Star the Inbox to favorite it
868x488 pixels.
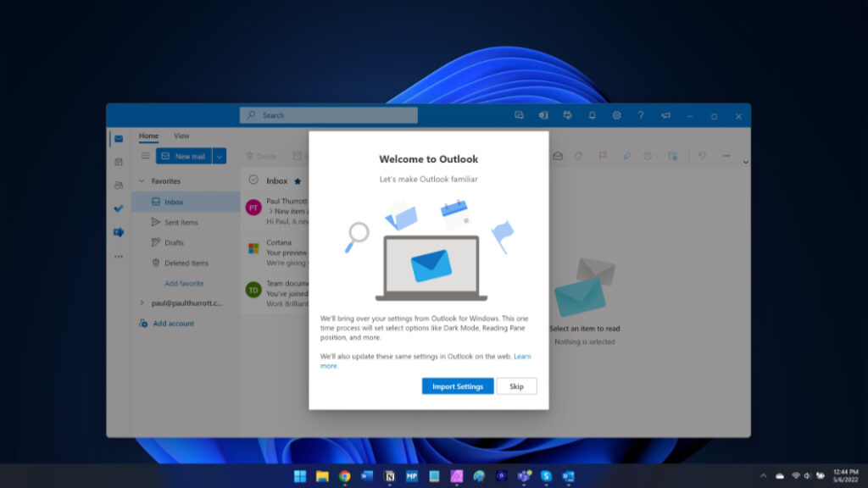(x=296, y=180)
